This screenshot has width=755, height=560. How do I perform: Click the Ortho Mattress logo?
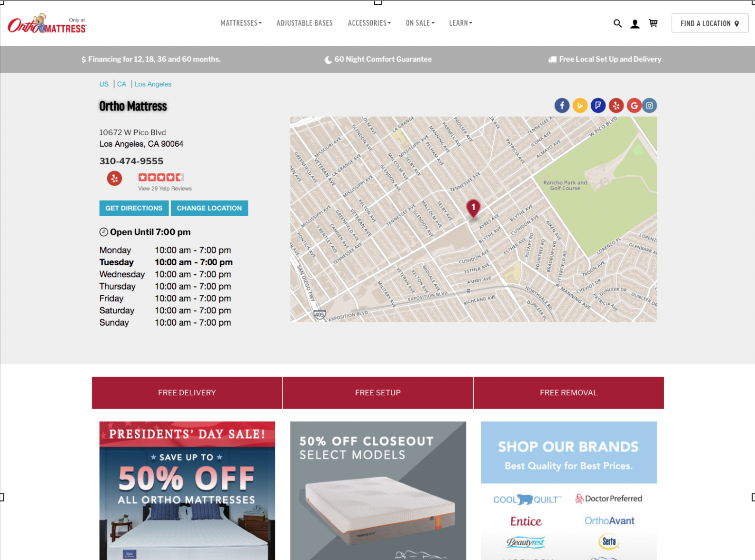(47, 23)
